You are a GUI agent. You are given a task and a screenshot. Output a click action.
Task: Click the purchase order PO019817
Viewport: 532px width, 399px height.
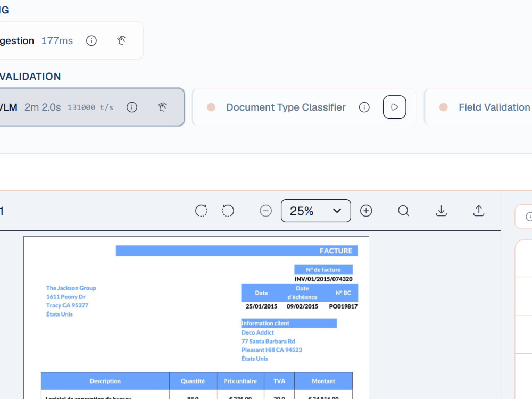click(x=343, y=306)
